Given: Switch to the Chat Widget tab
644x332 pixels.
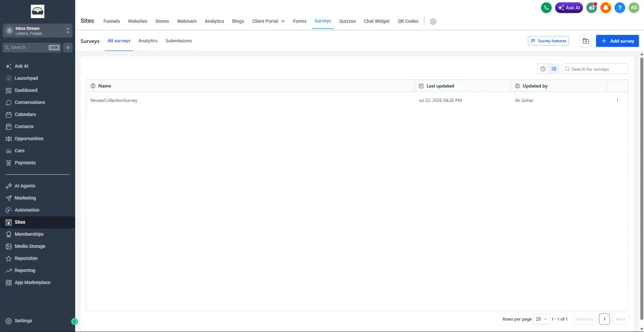Looking at the screenshot, I should click(x=377, y=21).
